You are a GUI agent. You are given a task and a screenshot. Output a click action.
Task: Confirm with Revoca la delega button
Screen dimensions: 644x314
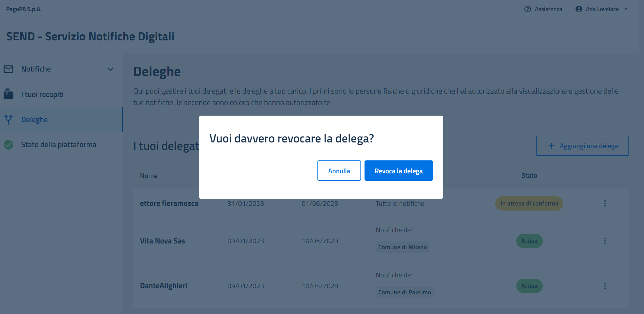pyautogui.click(x=398, y=171)
